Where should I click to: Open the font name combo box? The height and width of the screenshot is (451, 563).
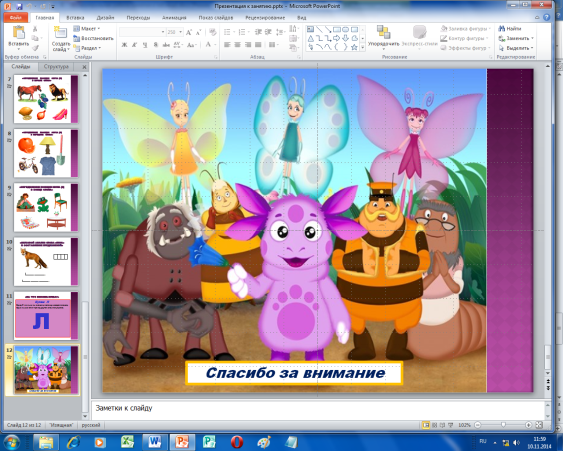[x=142, y=32]
